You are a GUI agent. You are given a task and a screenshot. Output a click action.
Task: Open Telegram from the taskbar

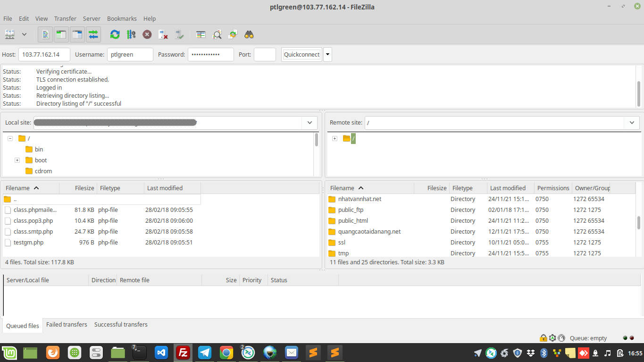tap(205, 353)
